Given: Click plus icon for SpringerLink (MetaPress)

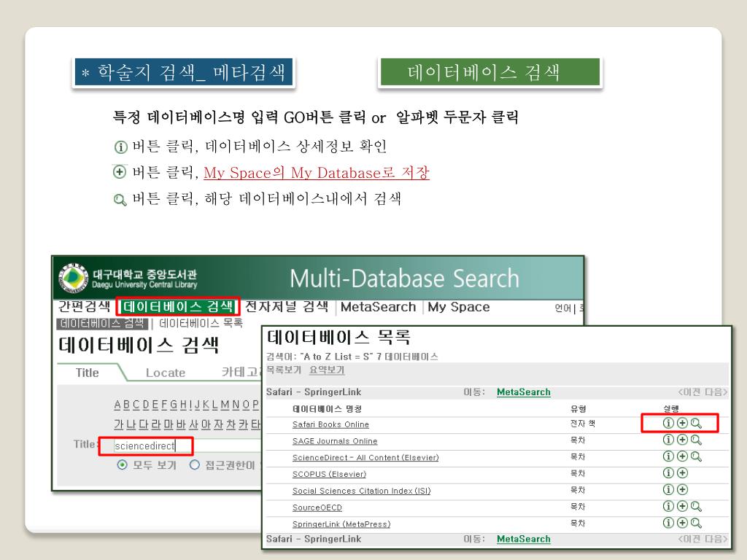Looking at the screenshot, I should tap(682, 522).
